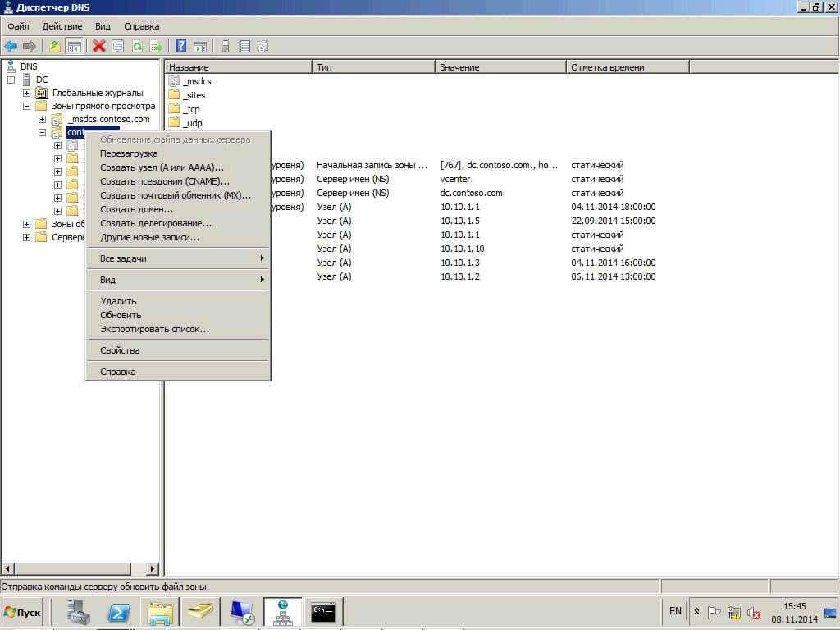Open Properties via the toolbar sheet icon
Viewport: 840px width, 630px height.
pyautogui.click(x=118, y=47)
